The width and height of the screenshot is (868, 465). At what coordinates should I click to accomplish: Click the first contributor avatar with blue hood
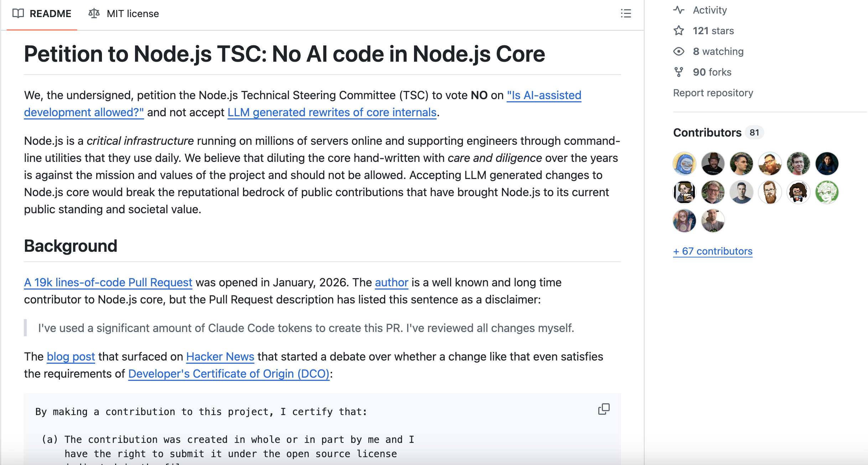pyautogui.click(x=684, y=164)
